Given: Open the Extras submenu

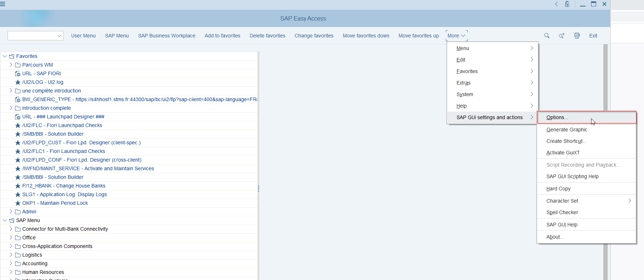Looking at the screenshot, I should tap(493, 83).
